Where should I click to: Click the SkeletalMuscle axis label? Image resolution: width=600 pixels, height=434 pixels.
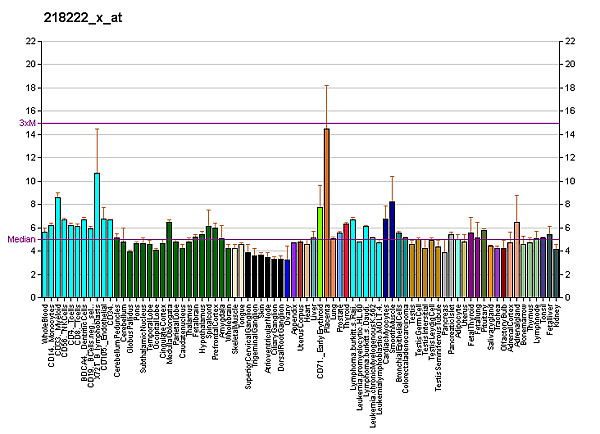[236, 326]
